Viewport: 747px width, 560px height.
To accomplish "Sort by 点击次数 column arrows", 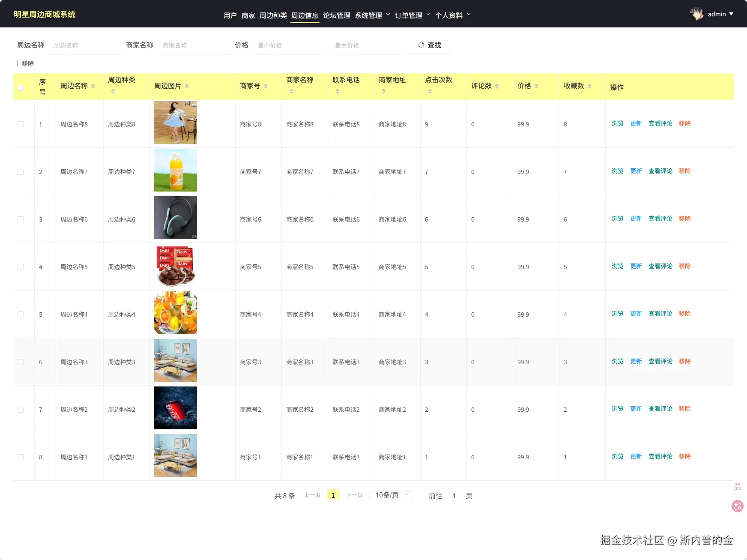I will click(x=430, y=91).
